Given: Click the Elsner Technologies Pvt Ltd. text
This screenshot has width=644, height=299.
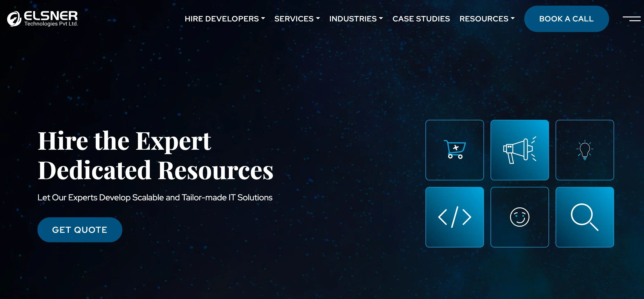Looking at the screenshot, I should 51,24.
